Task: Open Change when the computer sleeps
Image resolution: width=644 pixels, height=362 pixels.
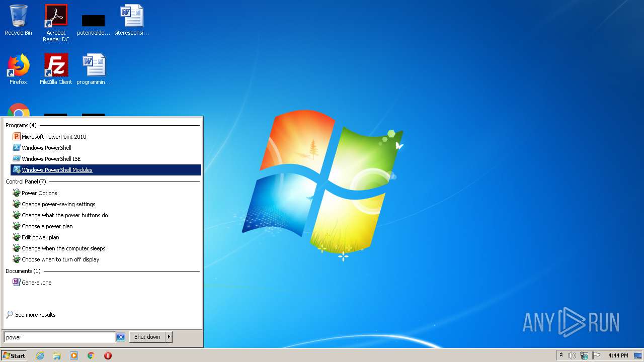Action: click(x=106, y=248)
